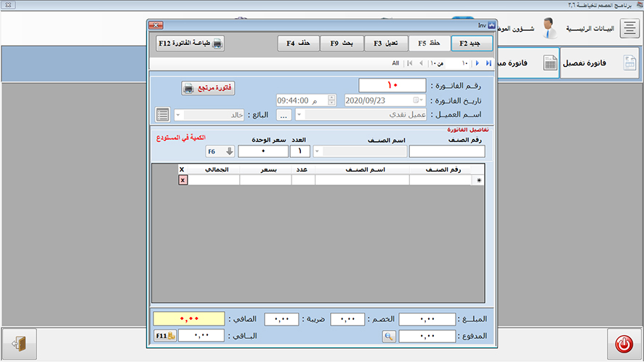Click the door exit icon at bottom left

coord(19,343)
